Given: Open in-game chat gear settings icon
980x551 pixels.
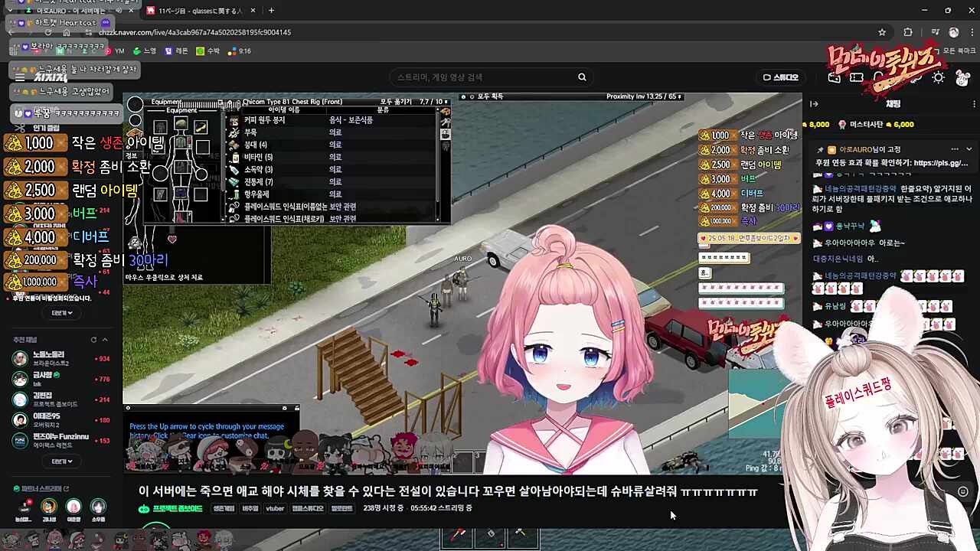Looking at the screenshot, I should click(285, 408).
